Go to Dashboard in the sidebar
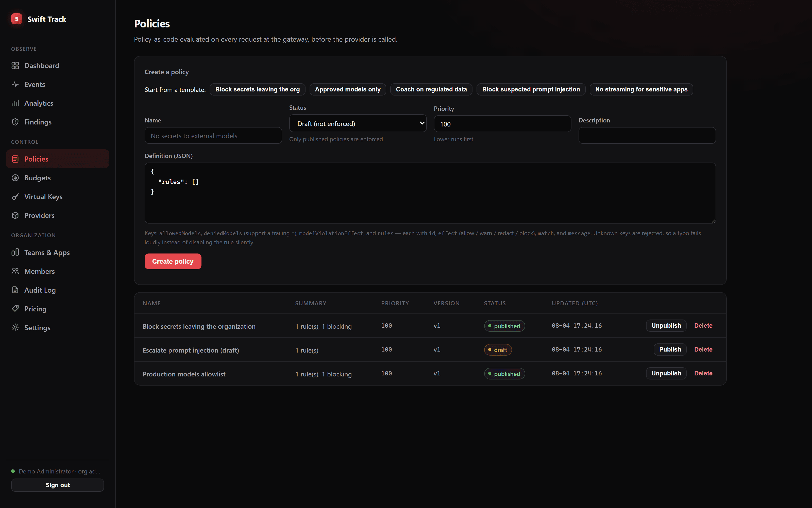 click(x=57, y=66)
